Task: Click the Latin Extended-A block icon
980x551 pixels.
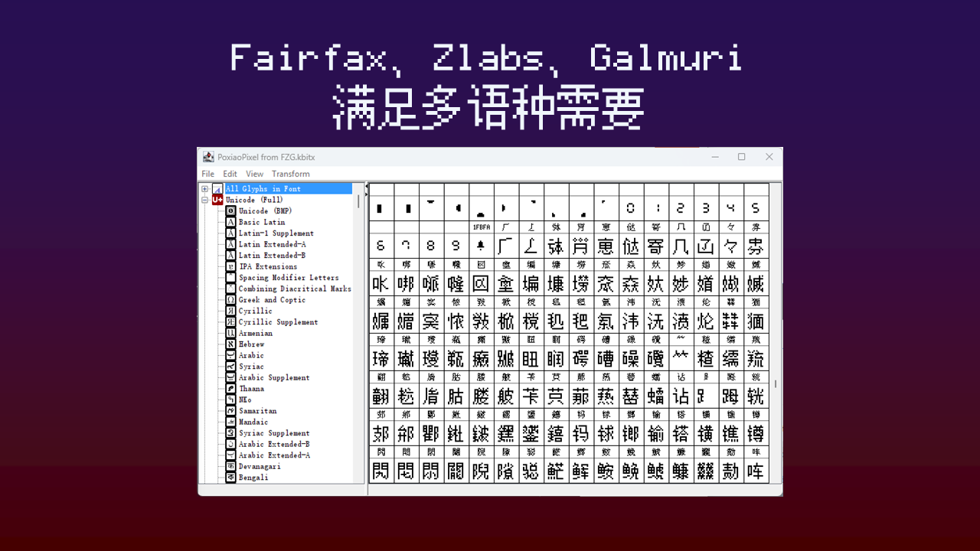Action: click(x=230, y=244)
